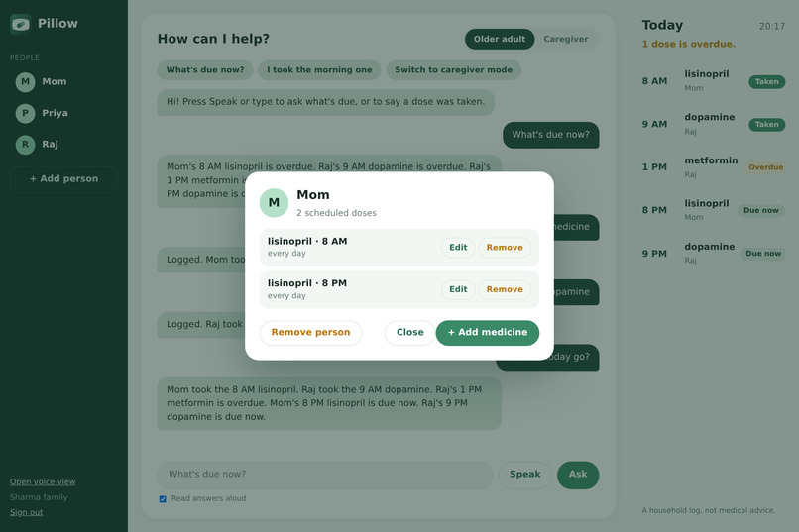The height and width of the screenshot is (532, 799).
Task: Click the greeting message starting "Hi! Press Speak"
Action: click(325, 102)
